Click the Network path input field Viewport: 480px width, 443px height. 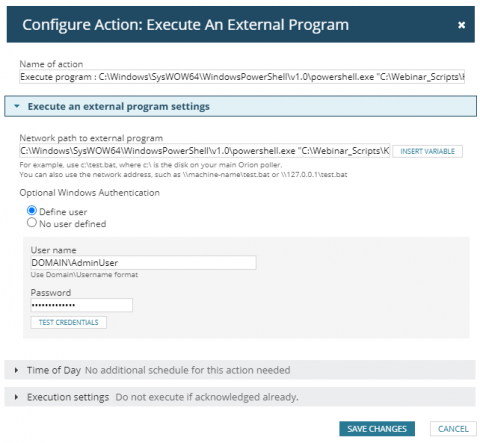point(205,151)
